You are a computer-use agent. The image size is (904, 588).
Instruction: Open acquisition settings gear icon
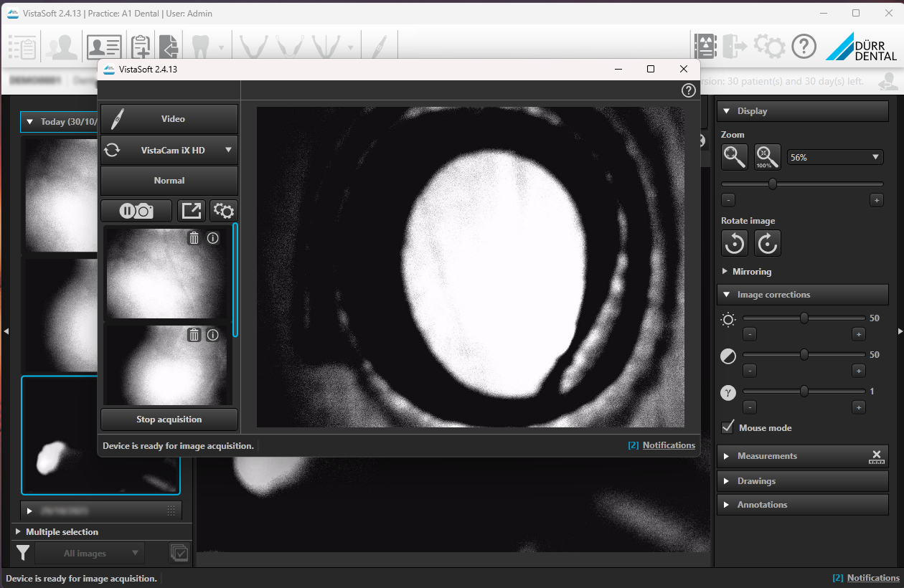[224, 211]
